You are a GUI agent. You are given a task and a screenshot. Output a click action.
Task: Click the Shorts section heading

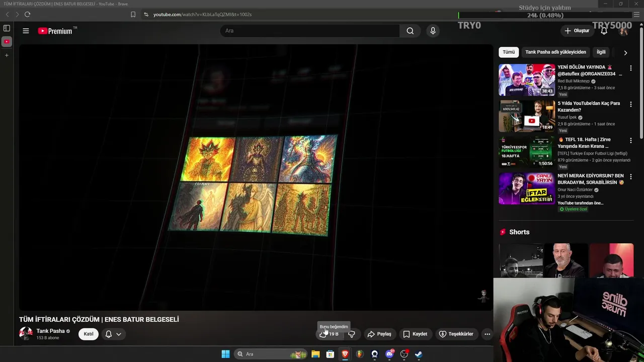[519, 232]
